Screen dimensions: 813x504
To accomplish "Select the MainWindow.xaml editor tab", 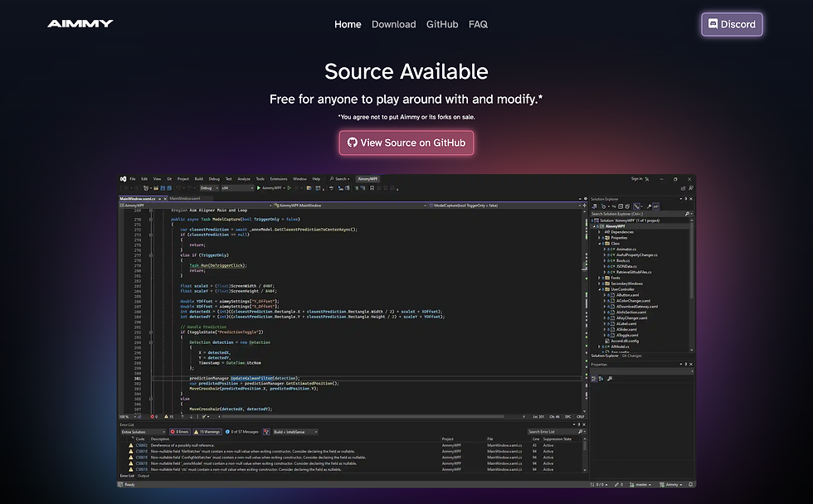I will 184,198.
